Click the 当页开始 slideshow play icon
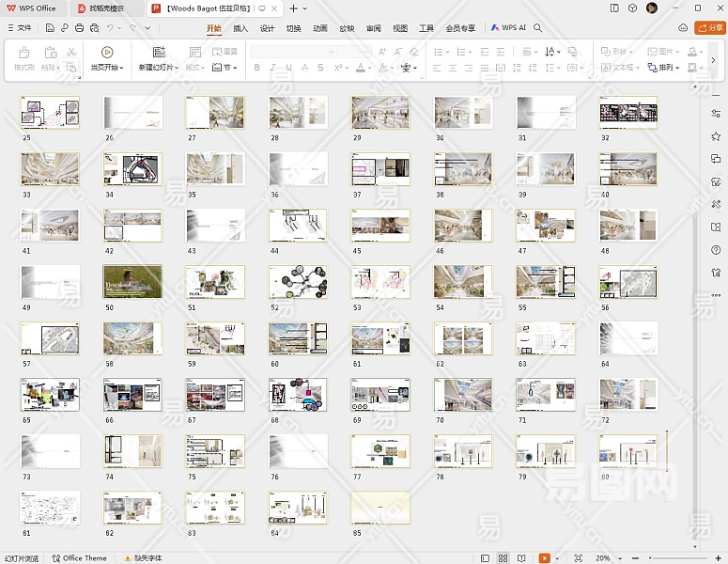This screenshot has height=564, width=728. point(106,53)
